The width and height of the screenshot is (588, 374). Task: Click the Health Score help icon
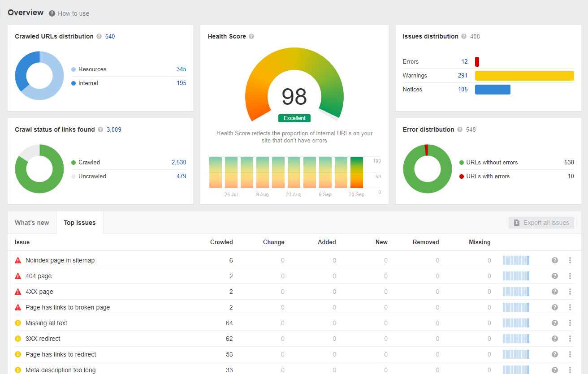pyautogui.click(x=251, y=36)
